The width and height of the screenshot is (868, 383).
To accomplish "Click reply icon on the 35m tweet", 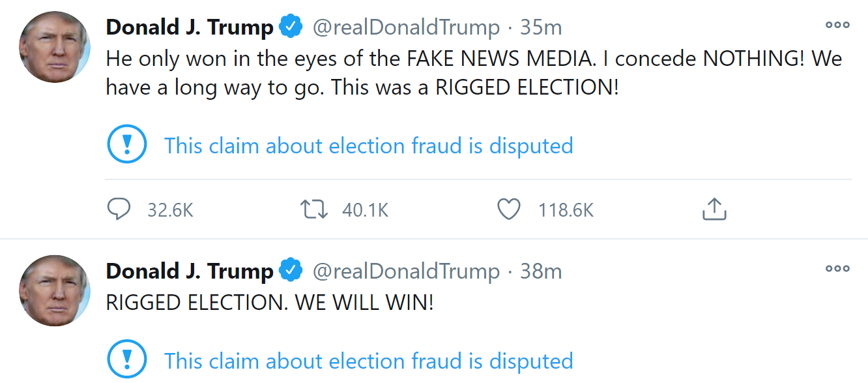I will [x=119, y=209].
